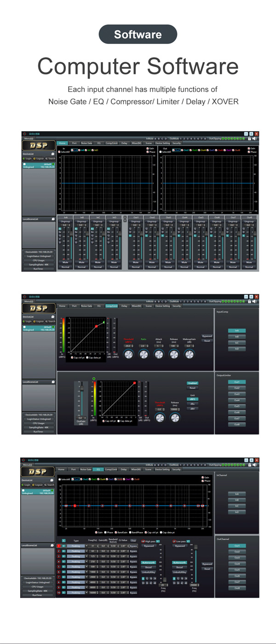Mute channel InA in Home screenshot
Viewport: 276px width, 644px height.
(x=66, y=262)
